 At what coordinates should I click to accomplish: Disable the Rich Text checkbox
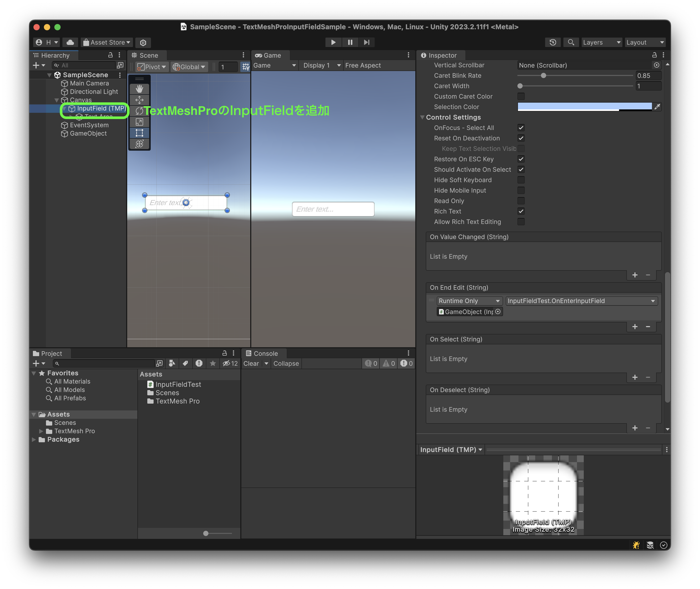tap(521, 211)
